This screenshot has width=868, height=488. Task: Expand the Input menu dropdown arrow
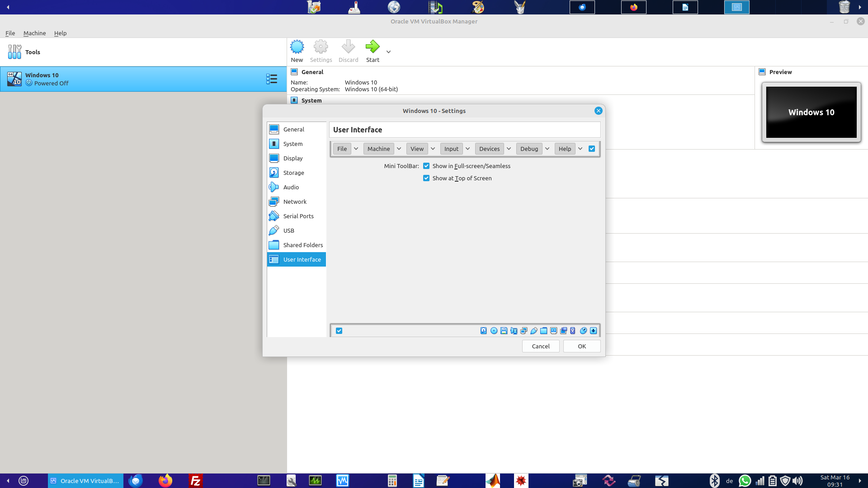coord(467,149)
